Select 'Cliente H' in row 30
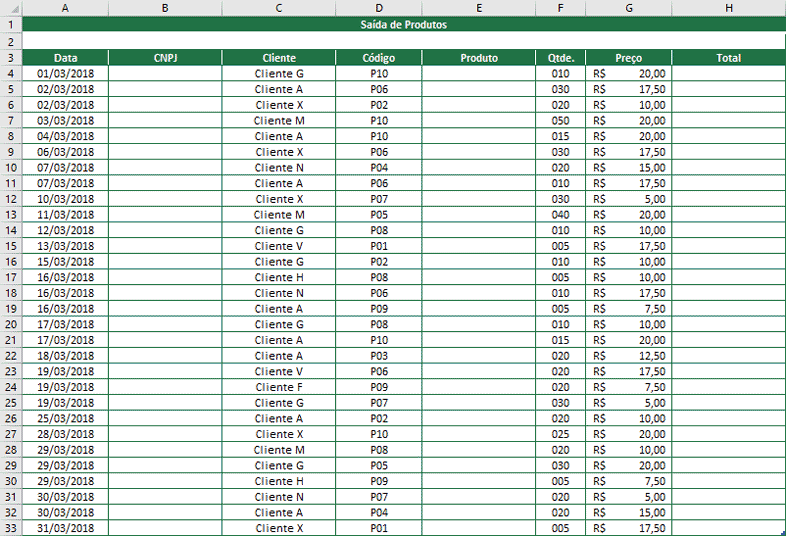 [279, 481]
